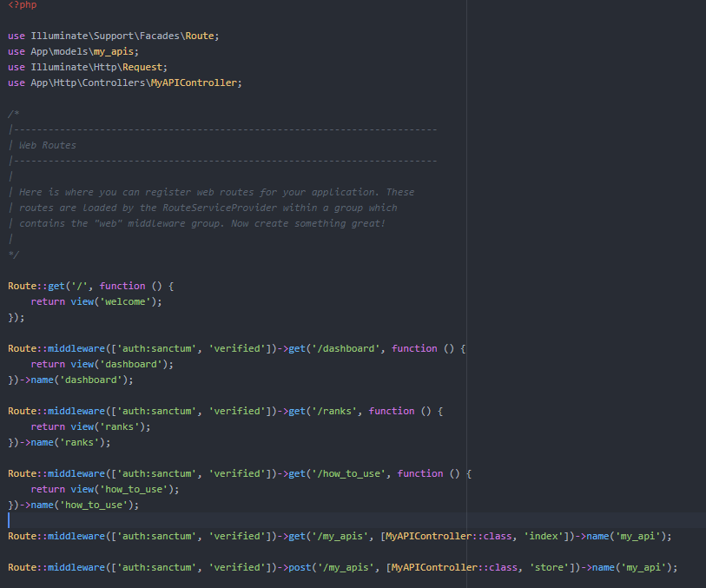Screen dimensions: 706x588
Task: Click 'Route' in the Facades use statement
Action: coord(200,36)
